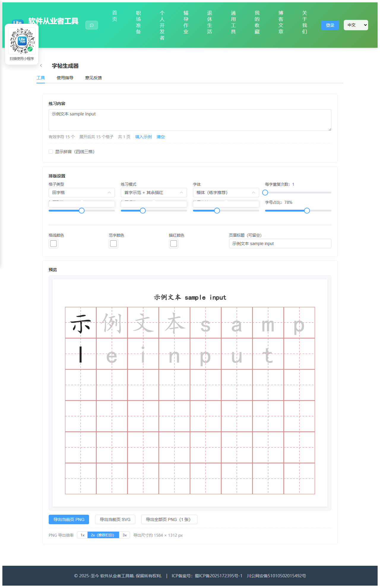Image resolution: width=380 pixels, height=588 pixels.
Task: Click the 蜀ICP备2025172395号-1 footer text
Action: coord(218,576)
